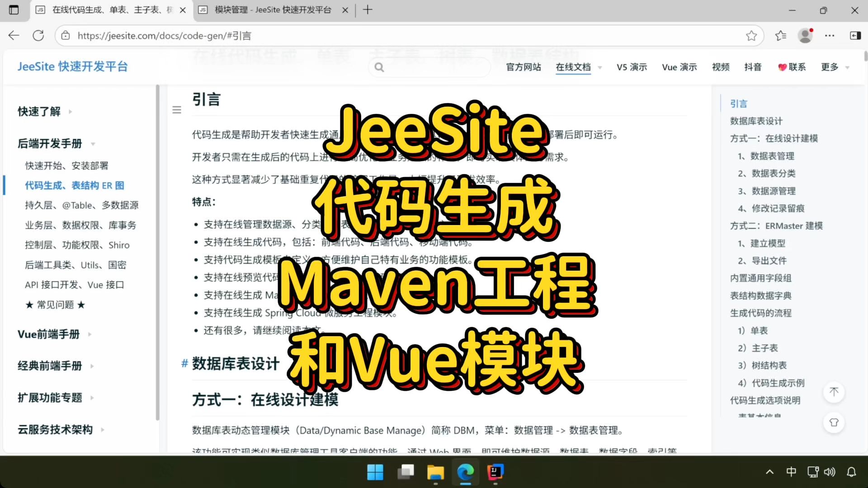Reload the page with refresh icon

[38, 36]
